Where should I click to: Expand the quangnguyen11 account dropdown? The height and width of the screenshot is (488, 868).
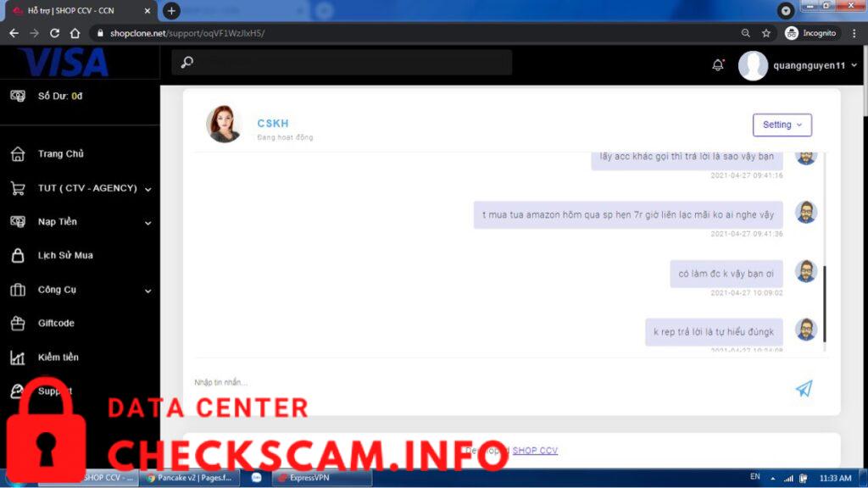pyautogui.click(x=854, y=65)
